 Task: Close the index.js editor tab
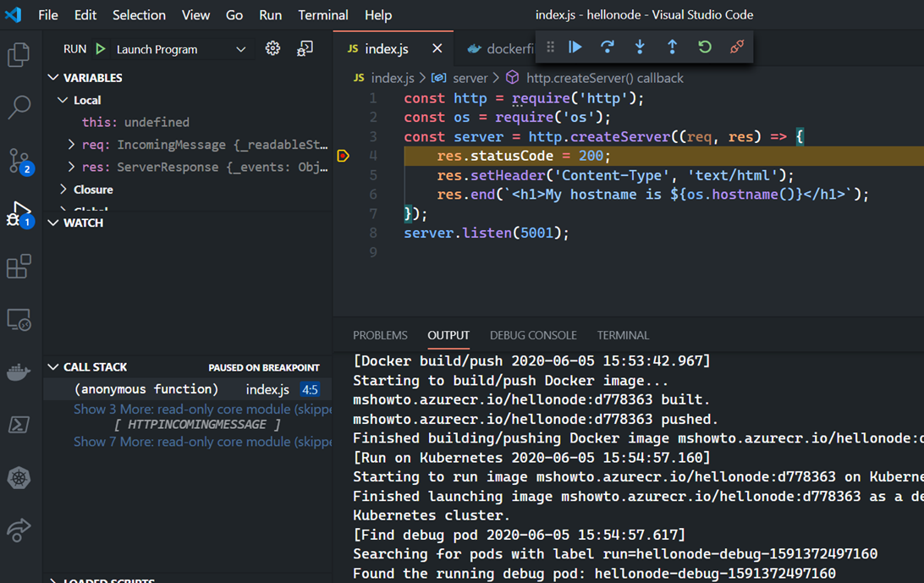pos(437,48)
